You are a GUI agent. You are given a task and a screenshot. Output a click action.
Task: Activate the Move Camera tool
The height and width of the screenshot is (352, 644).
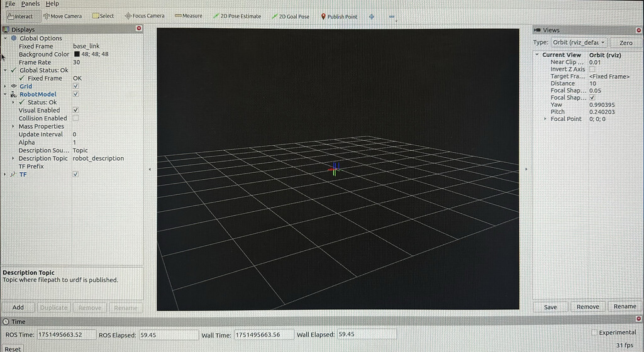[x=62, y=16]
